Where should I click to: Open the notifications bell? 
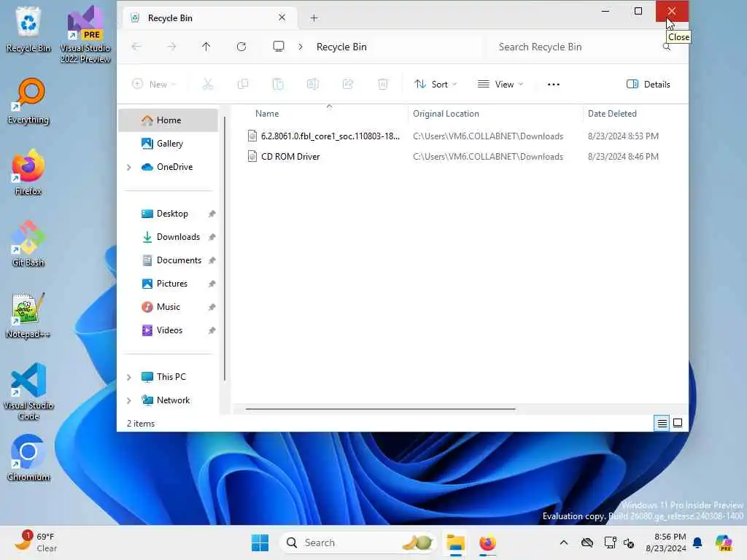pyautogui.click(x=697, y=542)
